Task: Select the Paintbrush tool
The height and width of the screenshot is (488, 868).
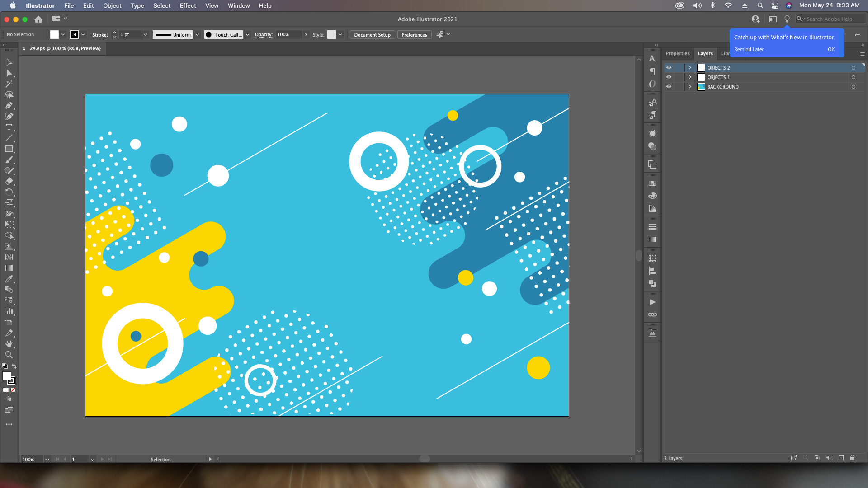Action: (x=9, y=160)
